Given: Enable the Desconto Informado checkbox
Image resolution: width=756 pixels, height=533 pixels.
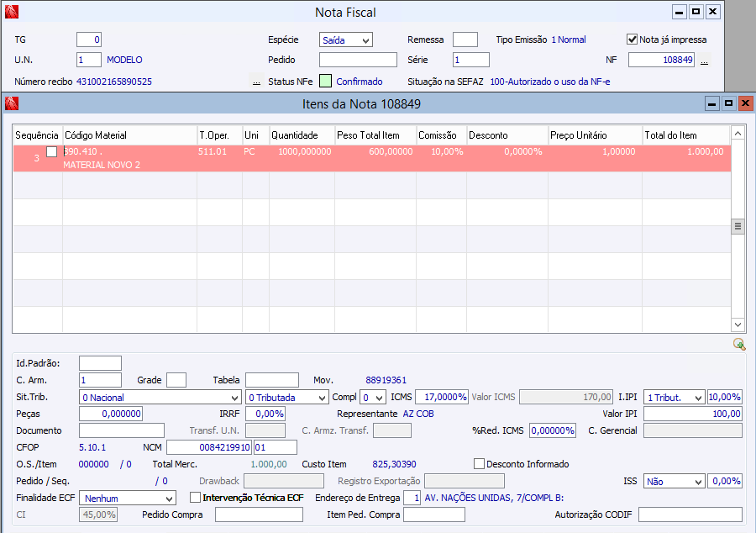Looking at the screenshot, I should [479, 464].
